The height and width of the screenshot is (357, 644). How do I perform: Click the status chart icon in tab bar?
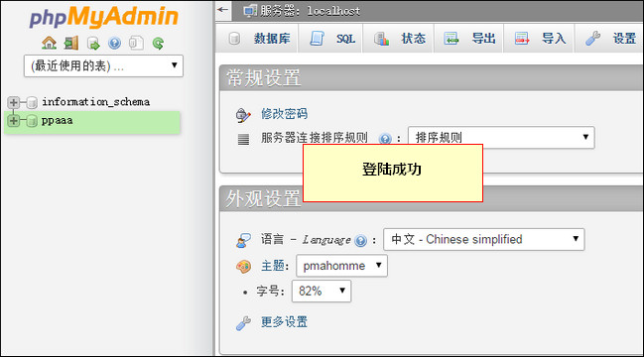point(381,39)
